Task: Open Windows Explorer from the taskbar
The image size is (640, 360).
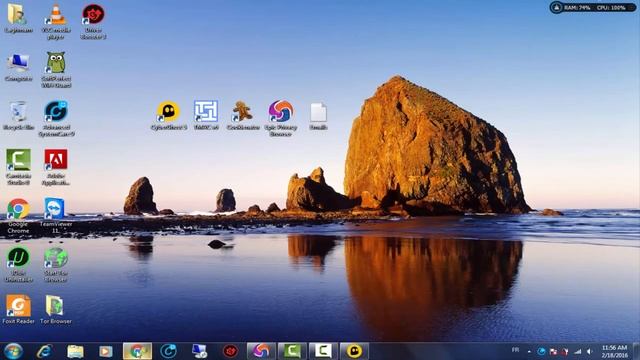Action: [x=75, y=351]
